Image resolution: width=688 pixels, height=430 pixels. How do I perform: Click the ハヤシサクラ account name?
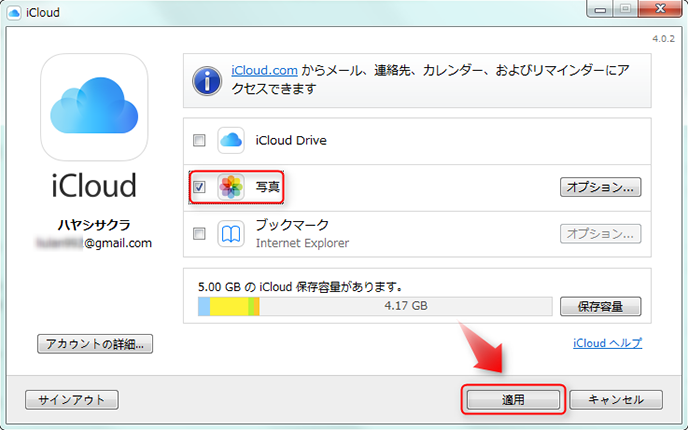(94, 225)
